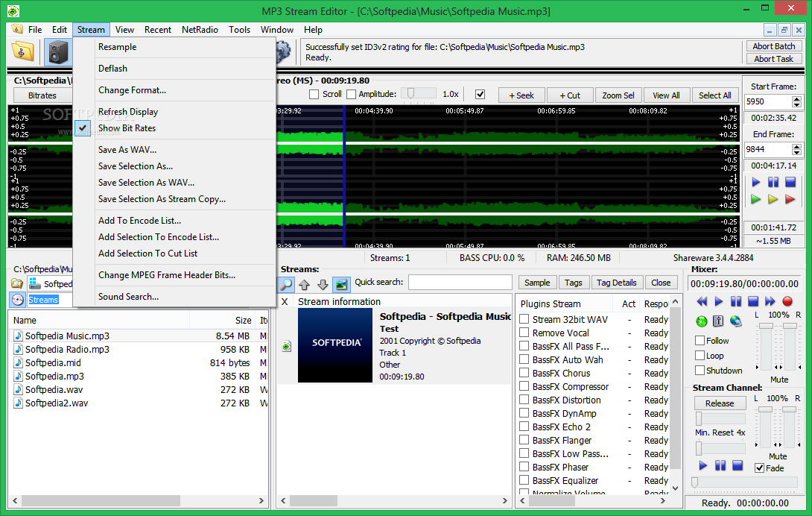The width and height of the screenshot is (812, 516).
Task: Choose Change Format from Stream menu
Action: click(x=174, y=90)
